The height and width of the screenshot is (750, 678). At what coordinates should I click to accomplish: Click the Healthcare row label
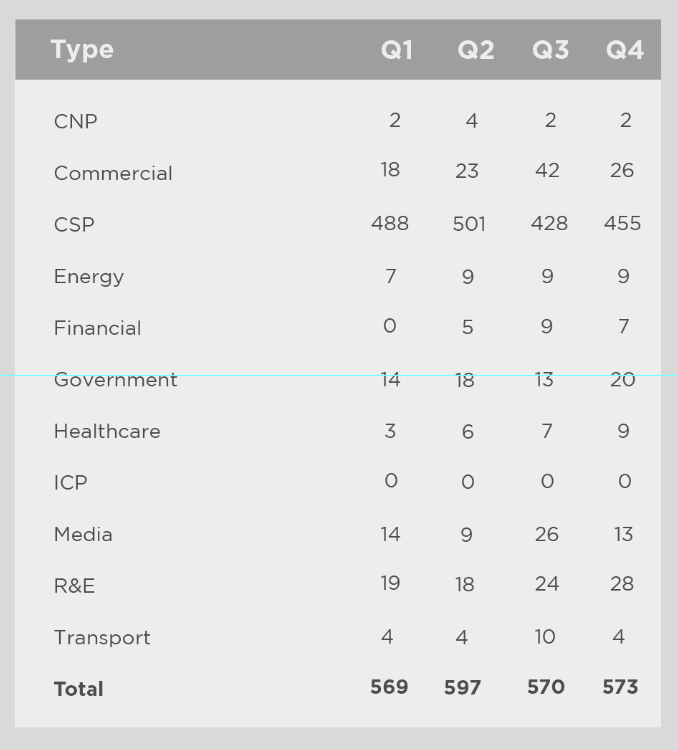[107, 432]
